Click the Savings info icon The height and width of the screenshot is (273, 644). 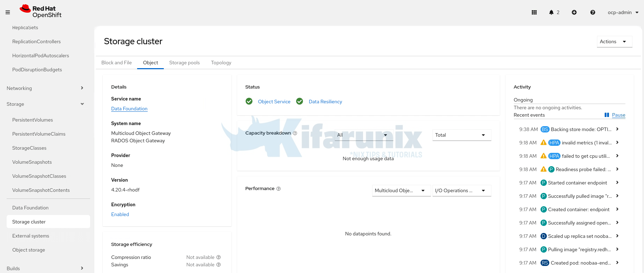(x=219, y=265)
